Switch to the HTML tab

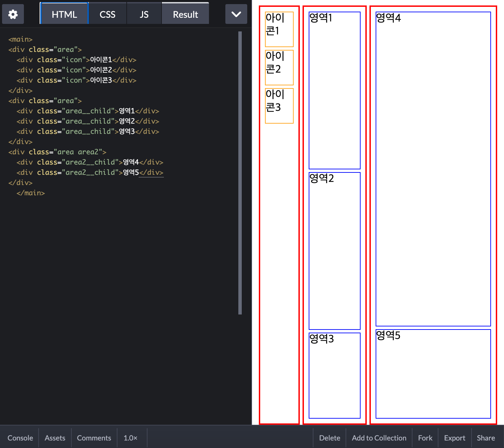[x=64, y=14]
